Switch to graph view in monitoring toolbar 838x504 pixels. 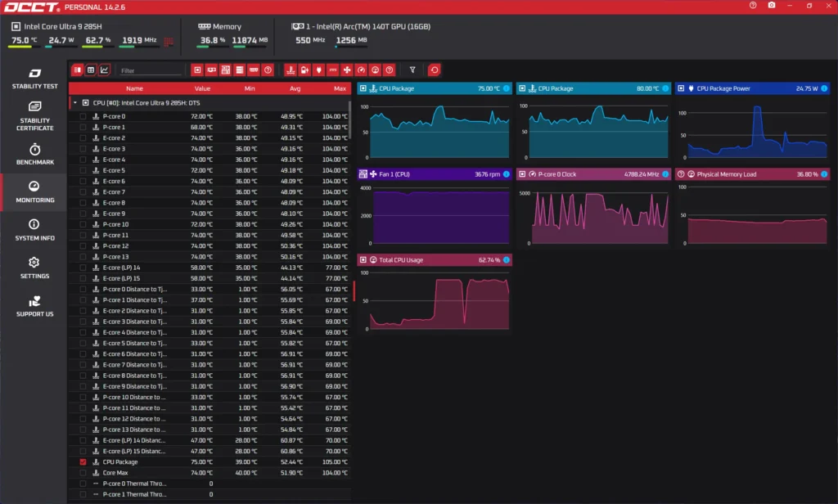[105, 70]
